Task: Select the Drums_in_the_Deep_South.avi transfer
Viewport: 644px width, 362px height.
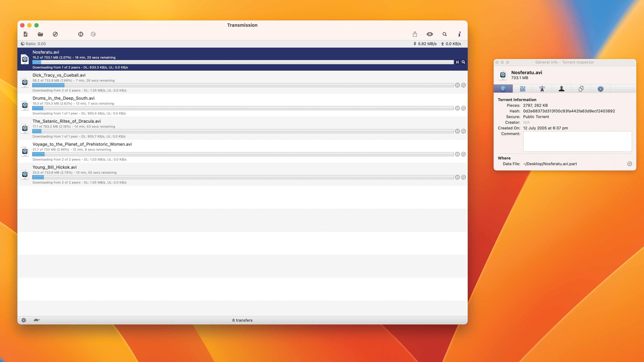Action: pos(242,105)
